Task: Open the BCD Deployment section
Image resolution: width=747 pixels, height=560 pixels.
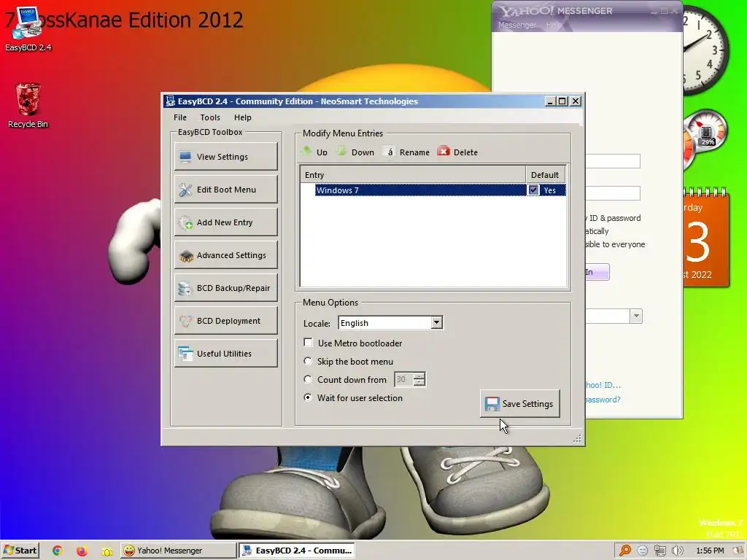Action: [x=226, y=321]
